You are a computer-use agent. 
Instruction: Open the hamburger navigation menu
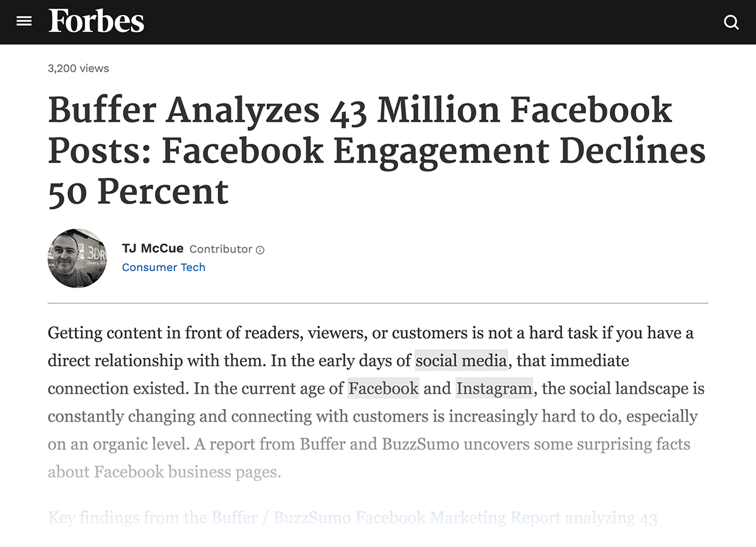coord(24,21)
